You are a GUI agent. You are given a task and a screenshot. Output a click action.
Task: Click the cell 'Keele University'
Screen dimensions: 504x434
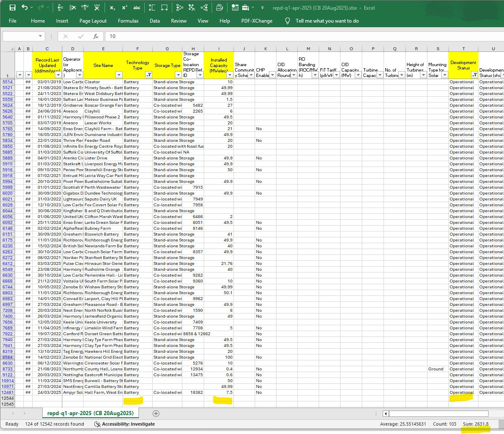103,322
